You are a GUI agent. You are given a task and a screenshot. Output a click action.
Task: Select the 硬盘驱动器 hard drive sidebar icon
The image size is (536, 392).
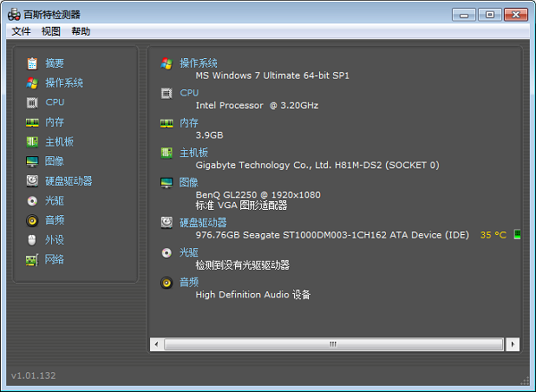(32, 181)
